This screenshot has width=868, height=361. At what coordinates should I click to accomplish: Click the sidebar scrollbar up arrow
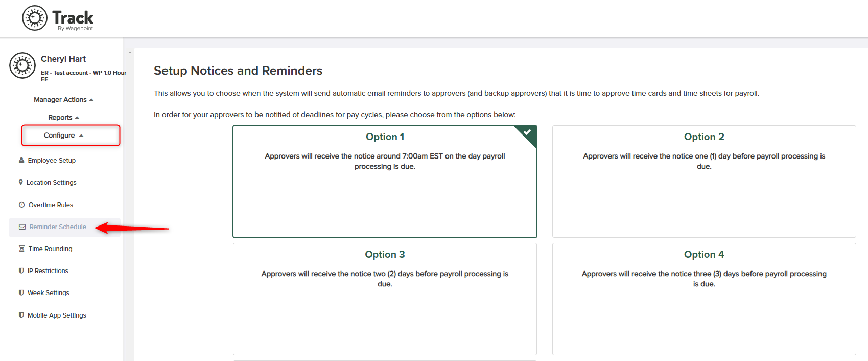(130, 52)
